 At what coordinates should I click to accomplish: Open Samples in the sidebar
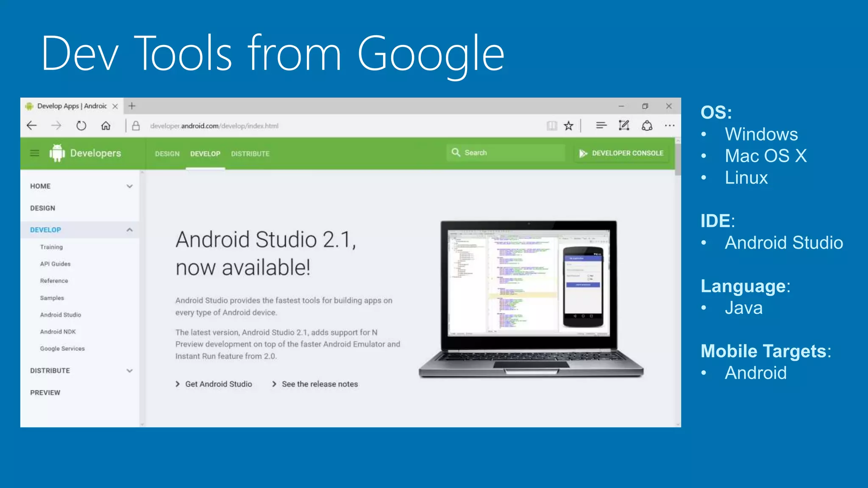click(x=52, y=298)
